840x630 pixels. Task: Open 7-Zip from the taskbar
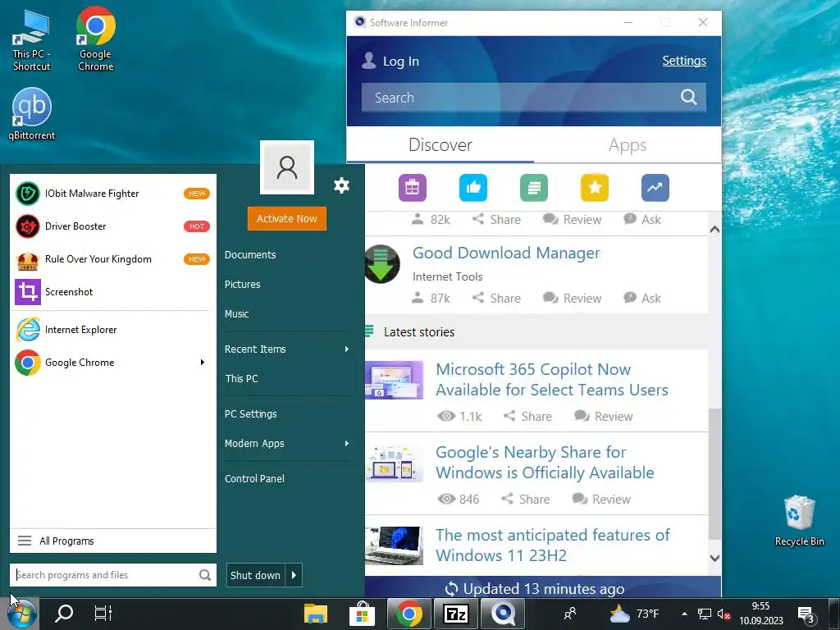pyautogui.click(x=456, y=614)
